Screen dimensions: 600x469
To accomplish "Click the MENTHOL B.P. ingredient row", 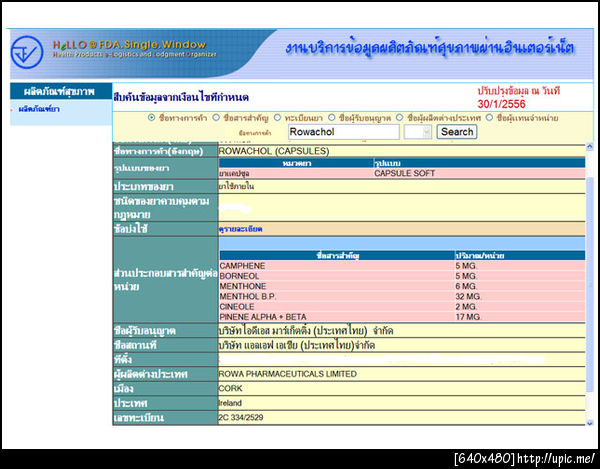I will pos(402,296).
